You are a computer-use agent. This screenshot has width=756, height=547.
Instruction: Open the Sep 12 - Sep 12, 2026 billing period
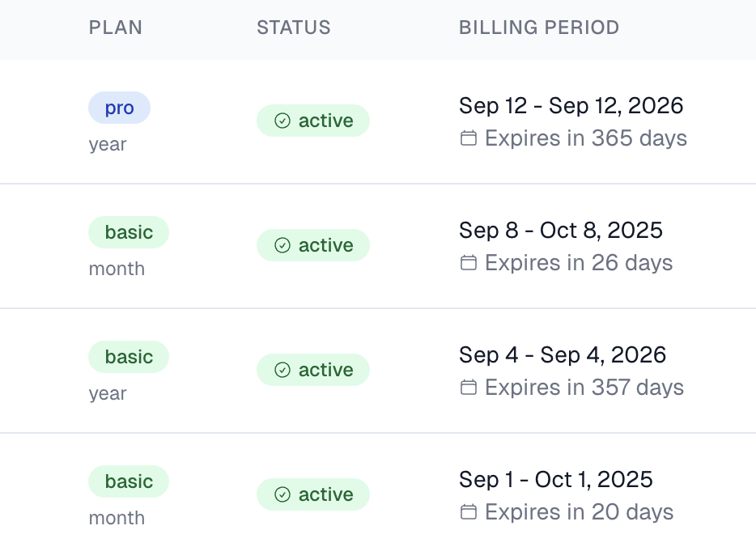click(x=571, y=105)
